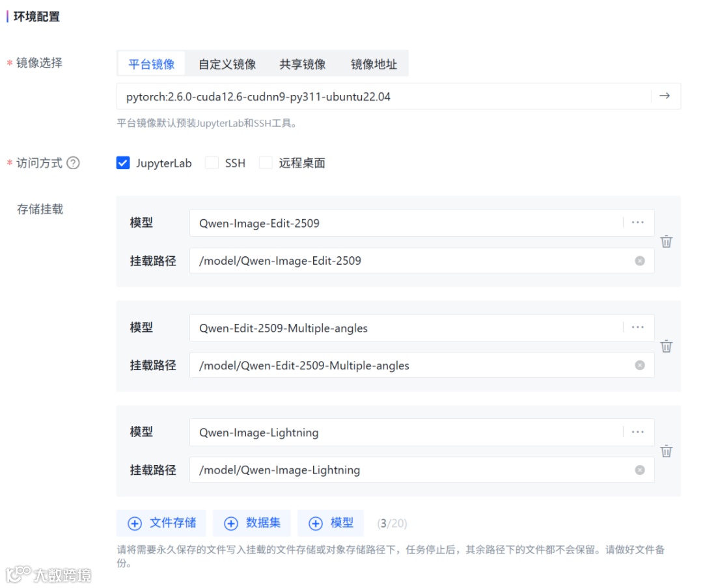
Task: Clear the /model/Qwen-Image-Lightning mount path
Action: click(640, 470)
